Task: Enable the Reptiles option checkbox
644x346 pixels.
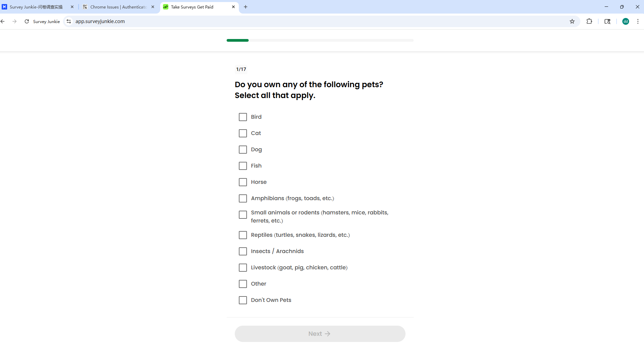Action: click(x=243, y=235)
